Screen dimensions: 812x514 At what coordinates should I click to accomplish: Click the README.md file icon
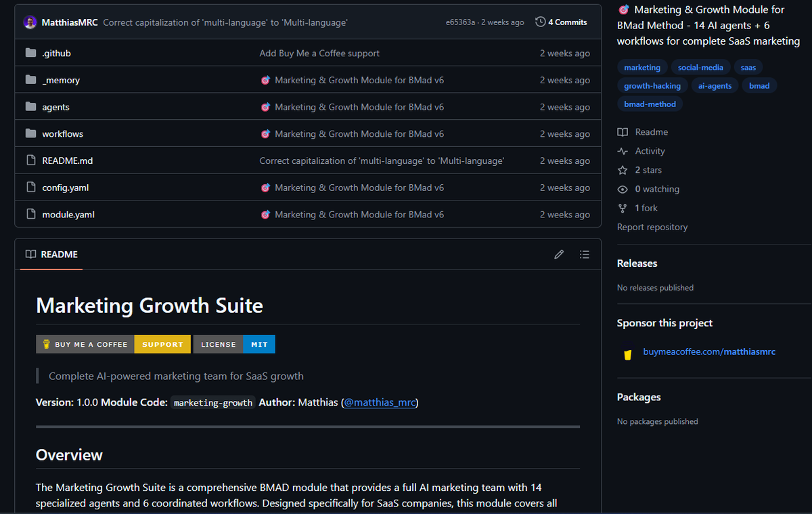pos(30,160)
